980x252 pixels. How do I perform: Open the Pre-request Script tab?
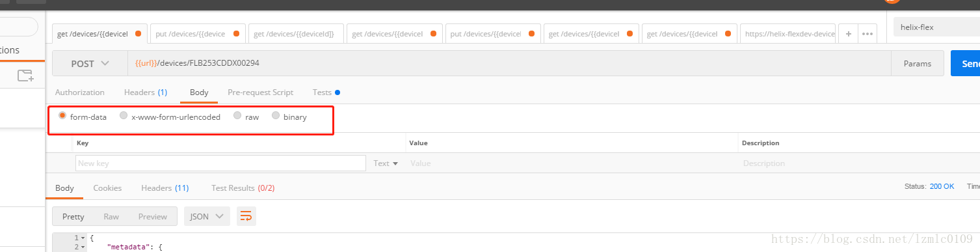click(260, 92)
